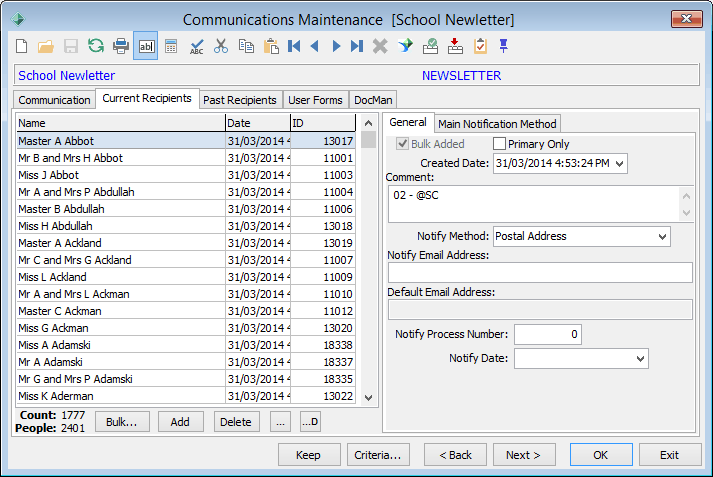Paste with the clipboard icon

point(271,46)
